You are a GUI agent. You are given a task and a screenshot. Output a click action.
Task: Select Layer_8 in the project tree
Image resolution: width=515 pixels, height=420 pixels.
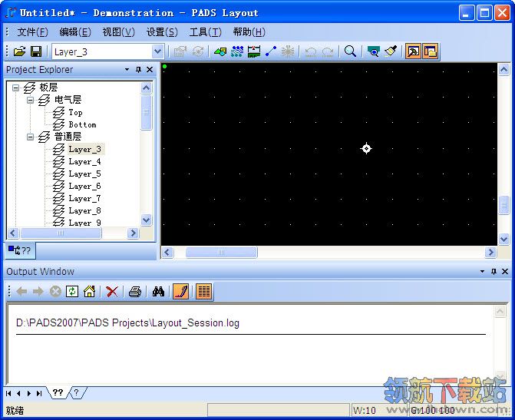click(84, 210)
